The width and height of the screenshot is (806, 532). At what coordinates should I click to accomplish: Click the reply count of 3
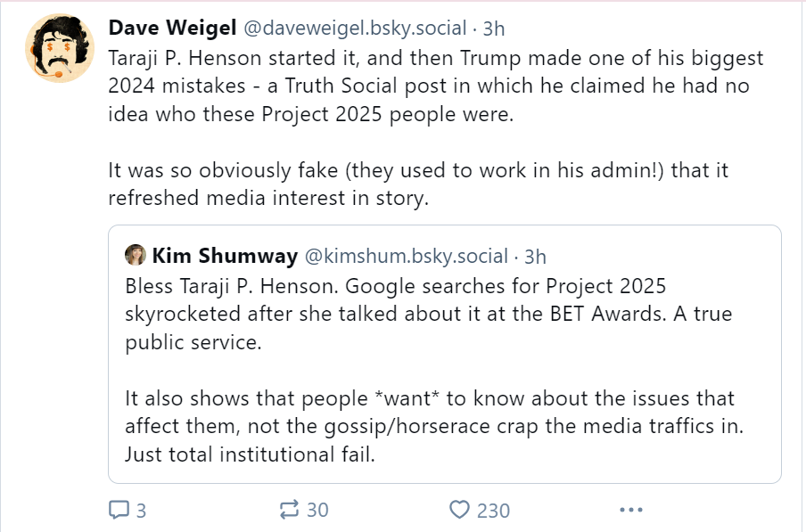point(142,511)
